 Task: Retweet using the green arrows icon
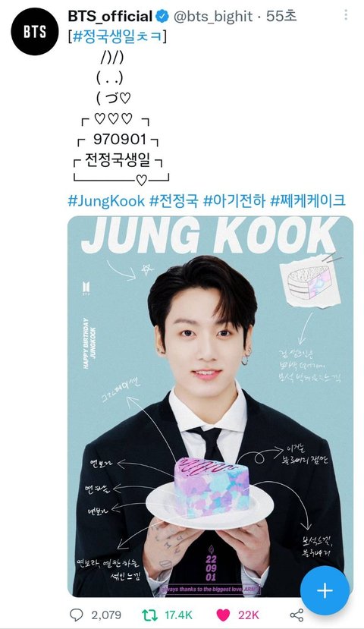(x=150, y=615)
